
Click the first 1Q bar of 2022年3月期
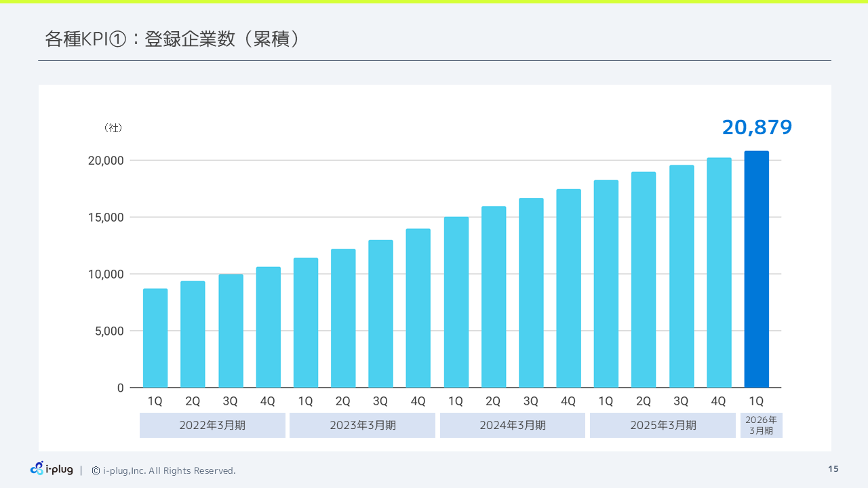click(155, 338)
